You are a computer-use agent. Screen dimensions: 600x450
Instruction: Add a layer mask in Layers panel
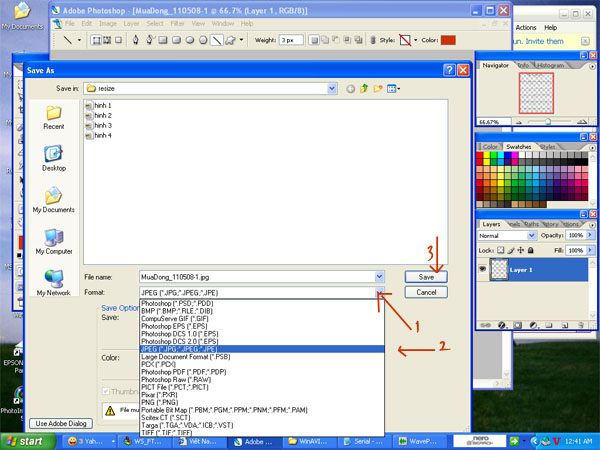(x=517, y=325)
